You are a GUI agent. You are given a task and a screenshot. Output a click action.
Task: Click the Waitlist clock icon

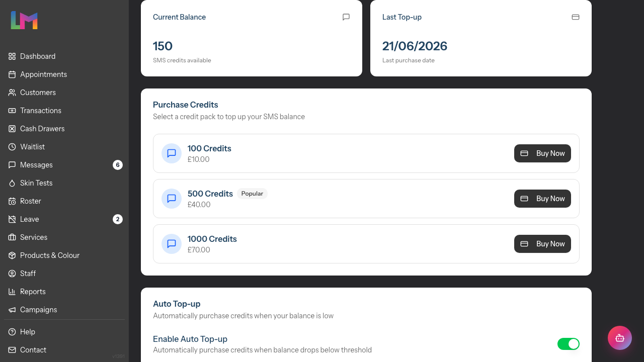click(12, 147)
